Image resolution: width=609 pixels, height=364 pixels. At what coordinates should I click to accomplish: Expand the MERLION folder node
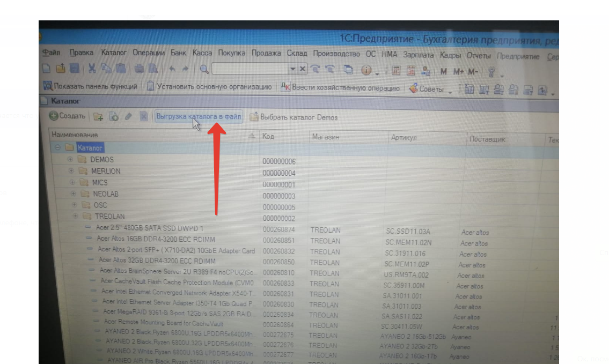pos(71,171)
